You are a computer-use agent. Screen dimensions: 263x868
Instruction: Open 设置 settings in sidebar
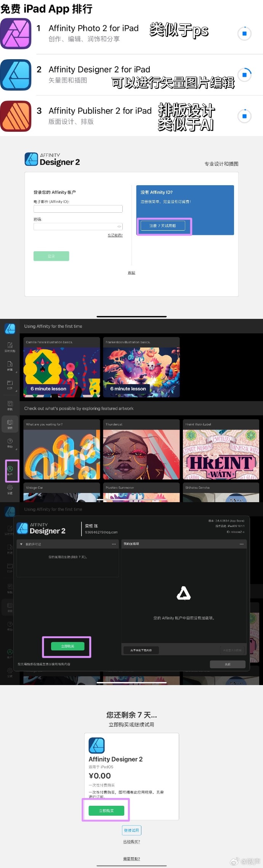[x=10, y=490]
